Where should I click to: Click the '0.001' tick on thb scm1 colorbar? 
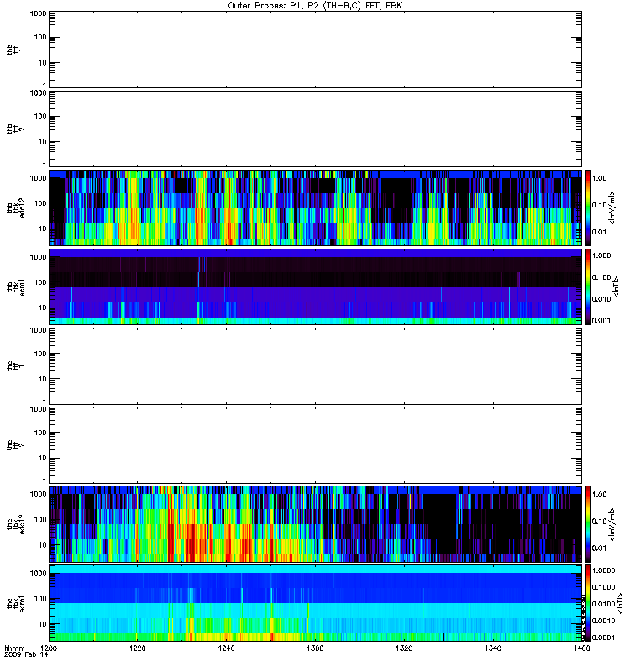[601, 321]
